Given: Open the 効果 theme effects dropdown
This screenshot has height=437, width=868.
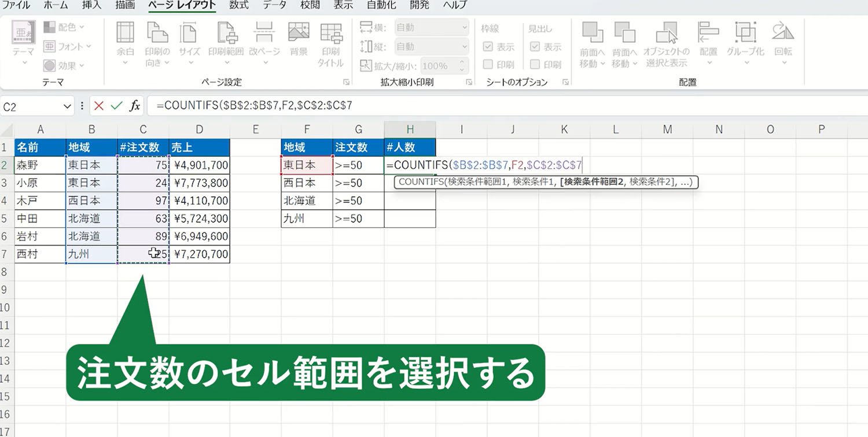Looking at the screenshot, I should [64, 65].
